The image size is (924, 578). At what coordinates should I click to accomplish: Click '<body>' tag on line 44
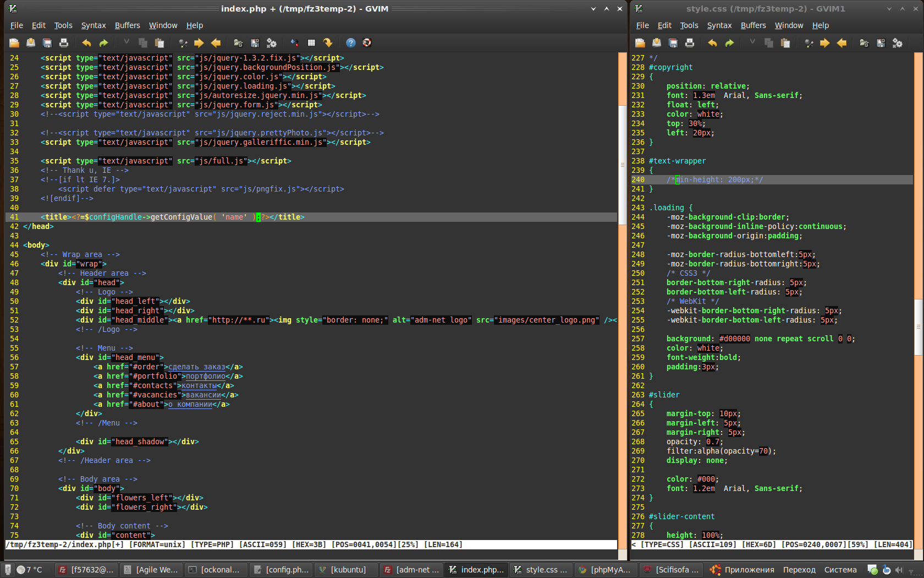pos(36,245)
